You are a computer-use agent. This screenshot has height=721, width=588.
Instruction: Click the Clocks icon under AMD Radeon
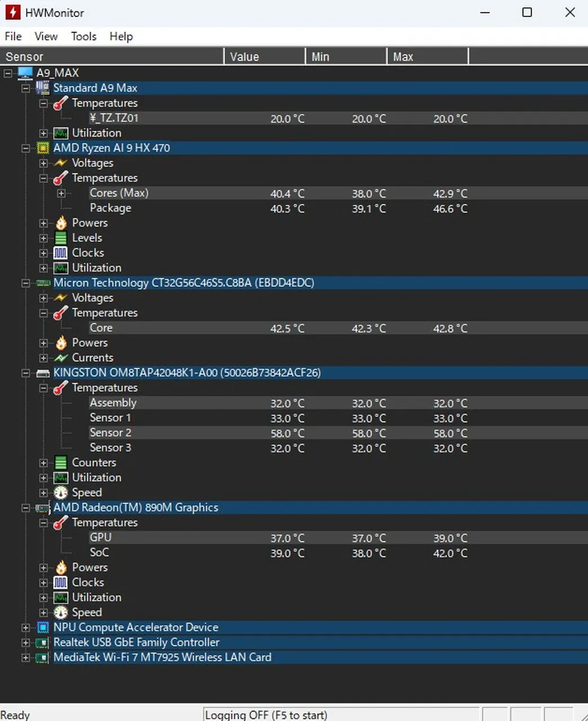[61, 582]
